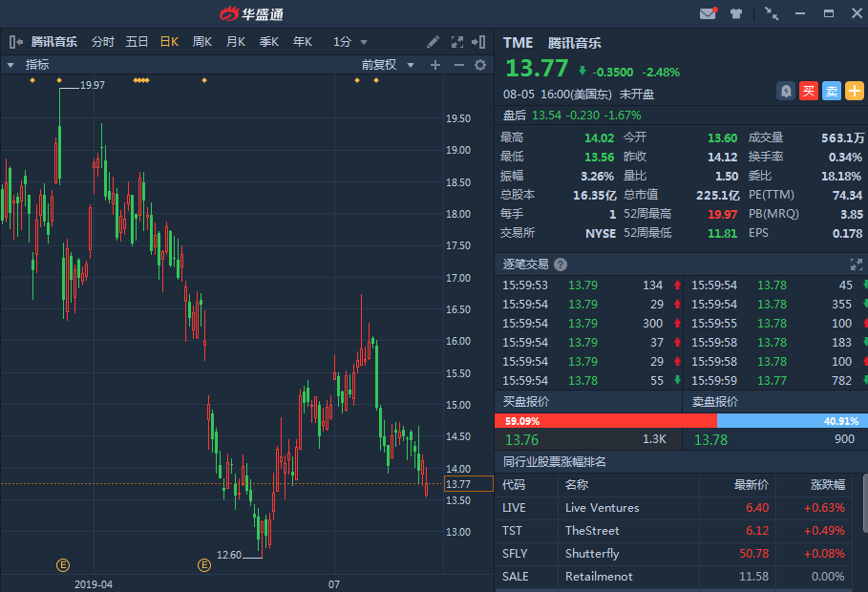Collapse the right quote panel icon

[478, 42]
